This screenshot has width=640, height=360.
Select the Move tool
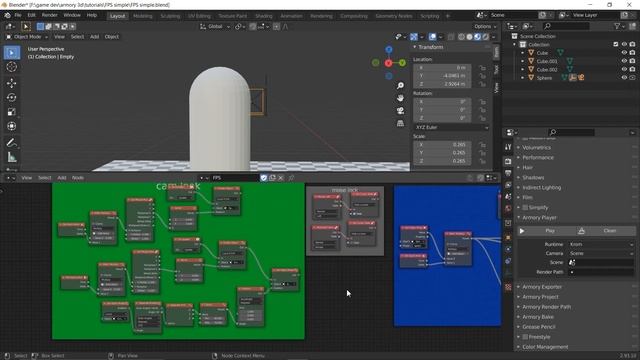pos(11,83)
